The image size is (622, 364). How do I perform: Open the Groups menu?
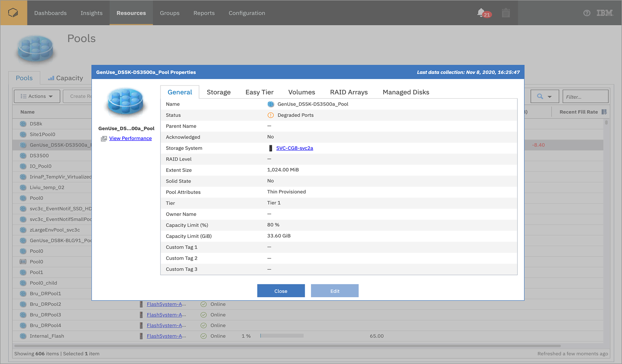coord(169,13)
